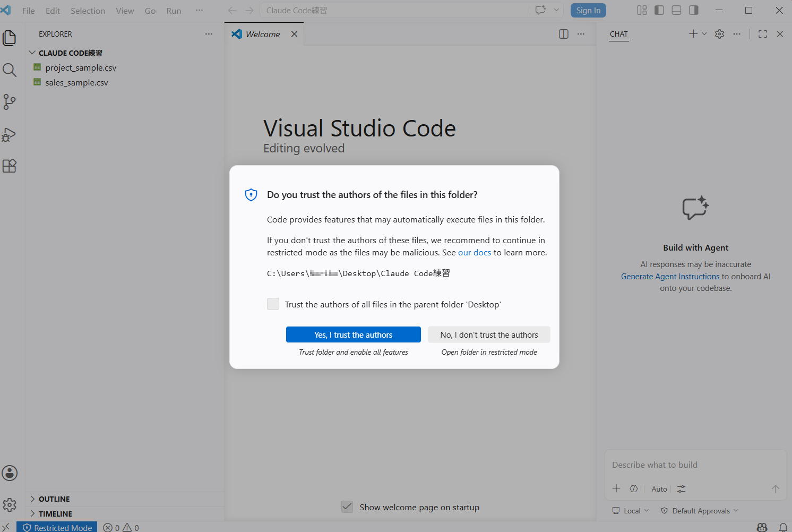Viewport: 792px width, 532px height.
Task: Open chat settings gear icon
Action: click(x=720, y=34)
